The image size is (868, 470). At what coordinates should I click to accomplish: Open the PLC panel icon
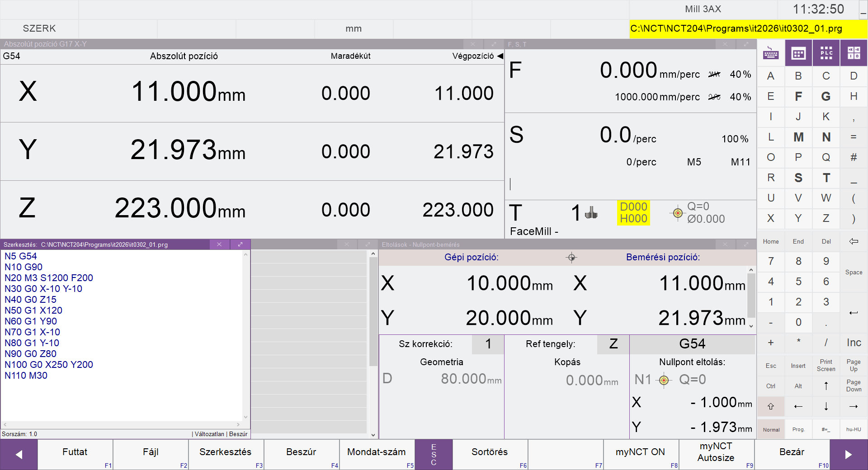pos(826,53)
